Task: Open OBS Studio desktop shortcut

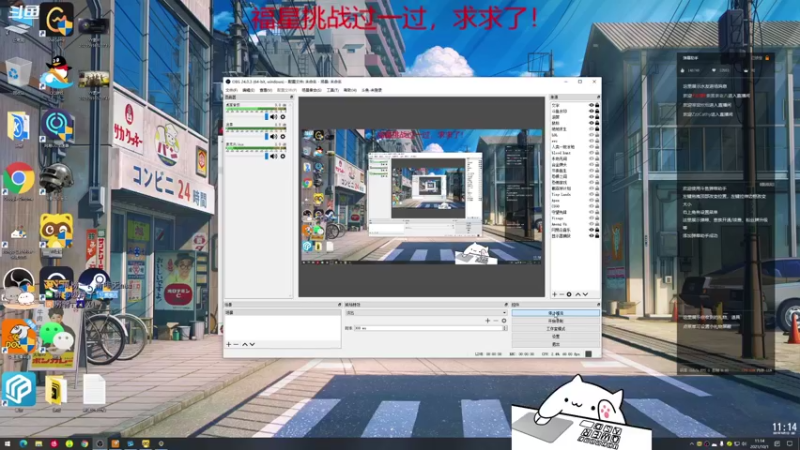Action: (19, 285)
